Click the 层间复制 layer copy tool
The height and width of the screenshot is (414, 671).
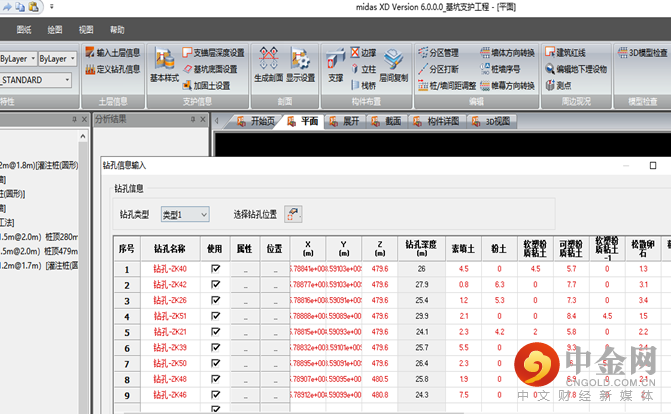(394, 66)
